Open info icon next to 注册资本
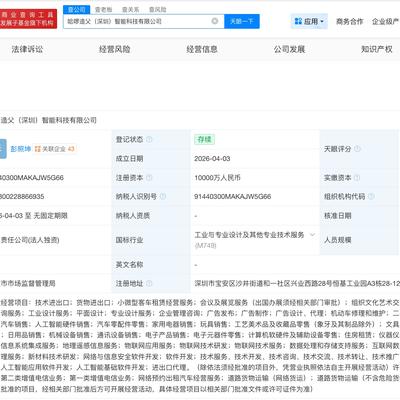 tap(149, 178)
